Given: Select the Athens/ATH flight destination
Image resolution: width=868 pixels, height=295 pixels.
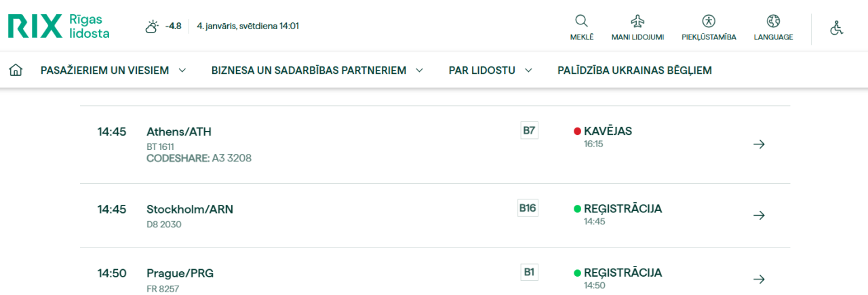Looking at the screenshot, I should tap(179, 132).
